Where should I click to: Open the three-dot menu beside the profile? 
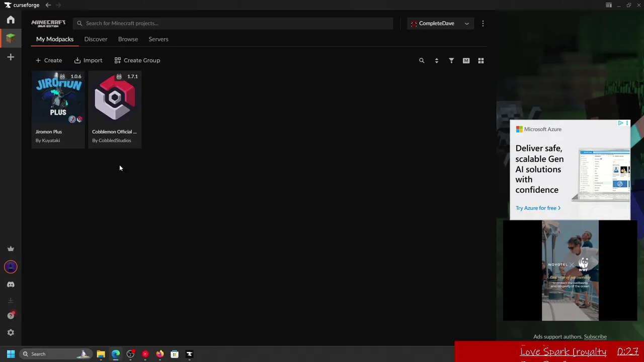click(483, 23)
